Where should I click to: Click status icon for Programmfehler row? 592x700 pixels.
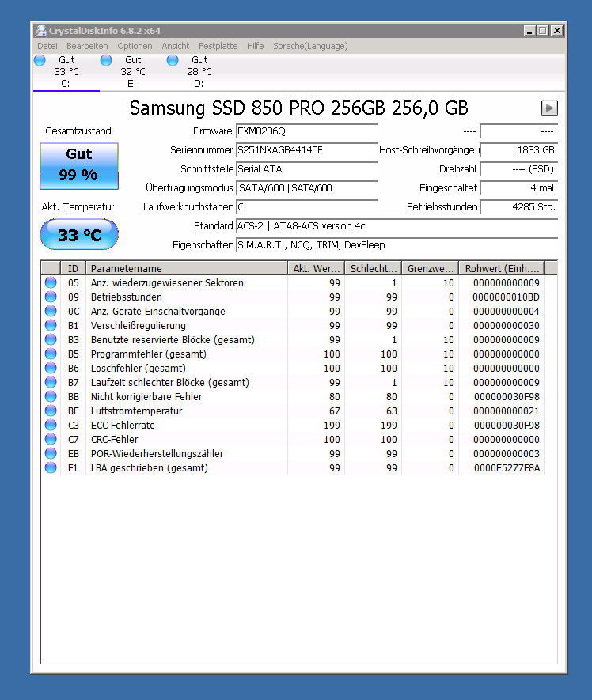tap(51, 354)
